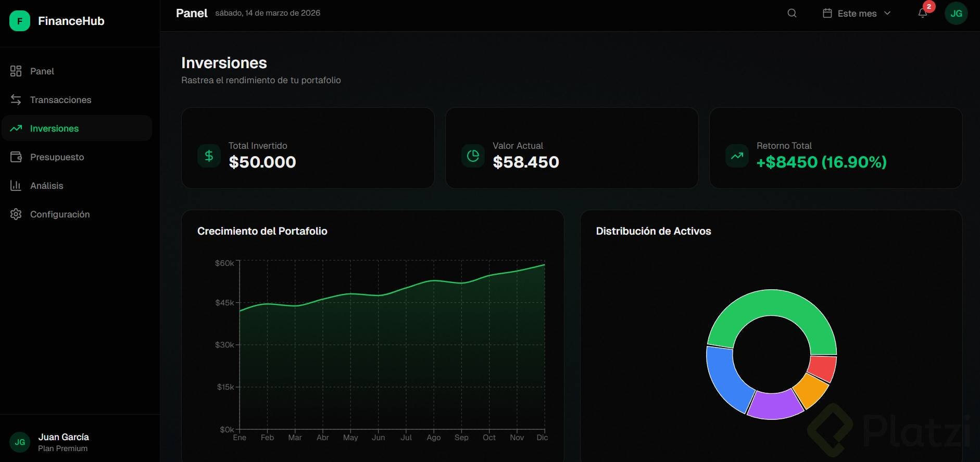Click the Dic label on chart axis

(542, 438)
